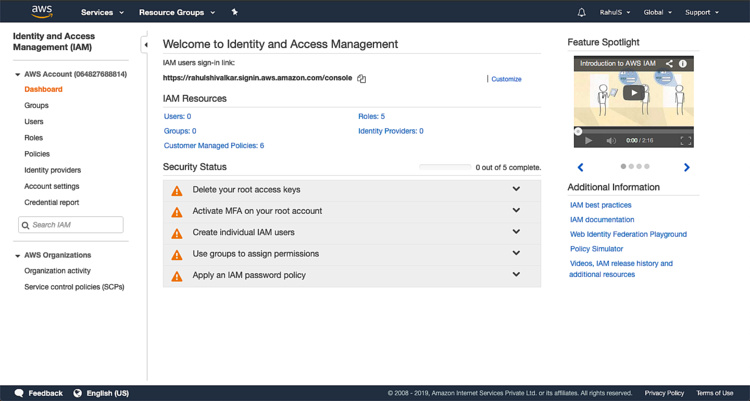Enter fullscreen on the video player
This screenshot has height=401, width=750.
click(x=686, y=141)
